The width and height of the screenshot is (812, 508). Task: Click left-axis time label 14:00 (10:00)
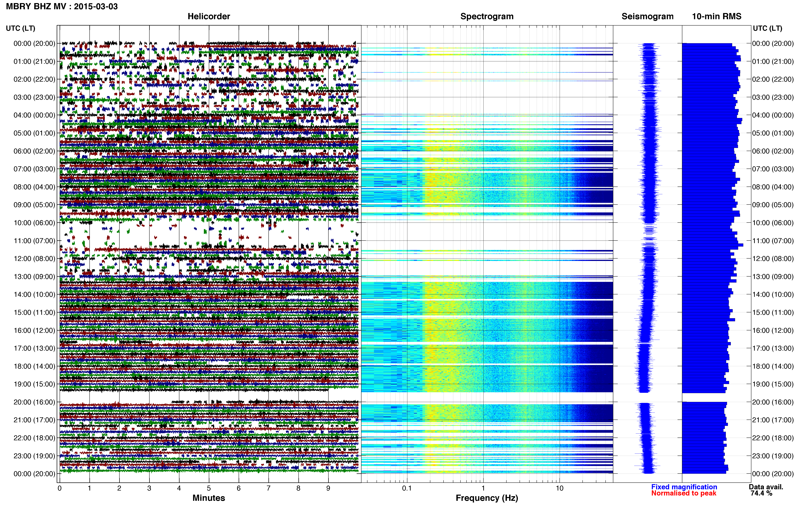[x=34, y=295]
